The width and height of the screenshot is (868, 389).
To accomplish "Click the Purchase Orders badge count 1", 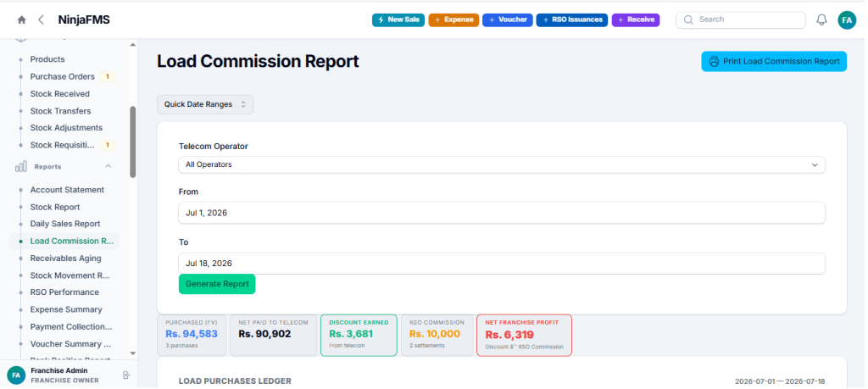I will click(x=108, y=77).
